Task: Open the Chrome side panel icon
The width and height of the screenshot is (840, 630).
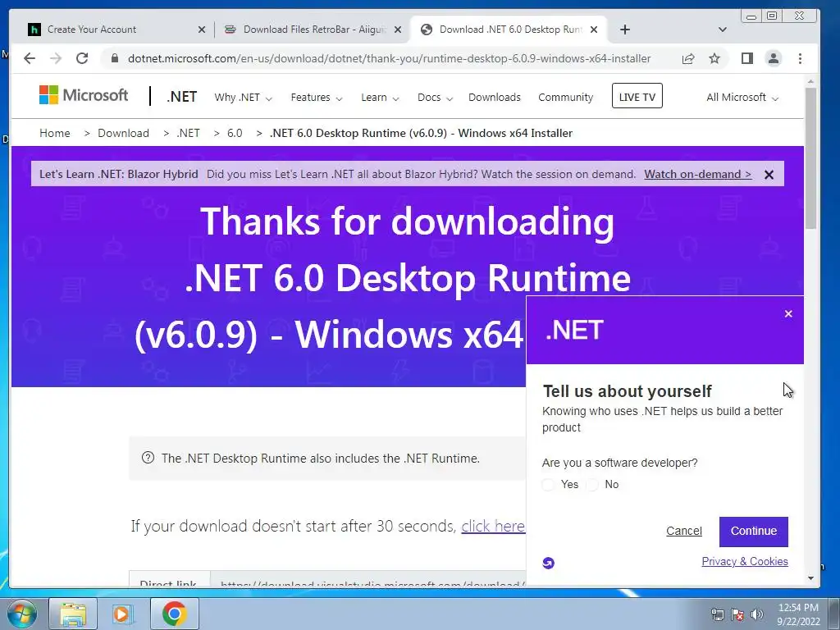Action: tap(747, 58)
